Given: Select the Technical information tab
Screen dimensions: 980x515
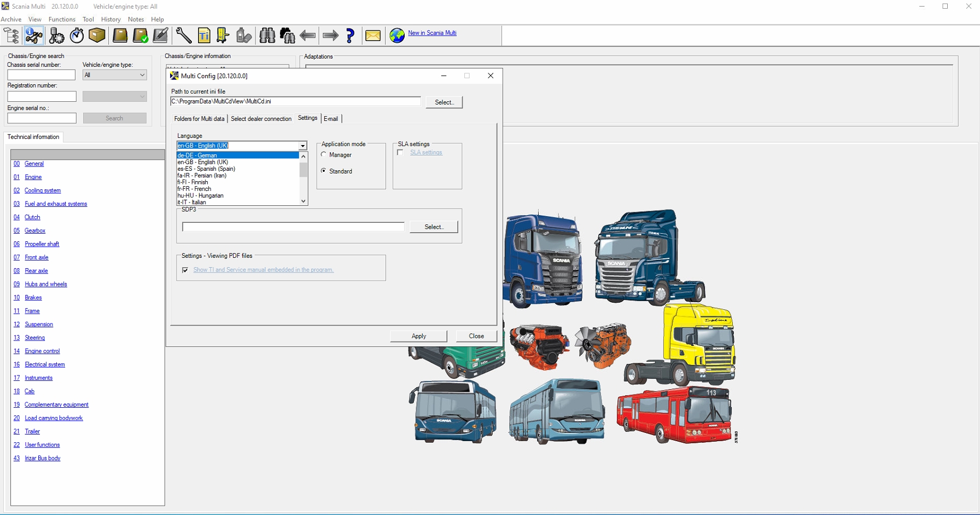Looking at the screenshot, I should click(x=33, y=137).
